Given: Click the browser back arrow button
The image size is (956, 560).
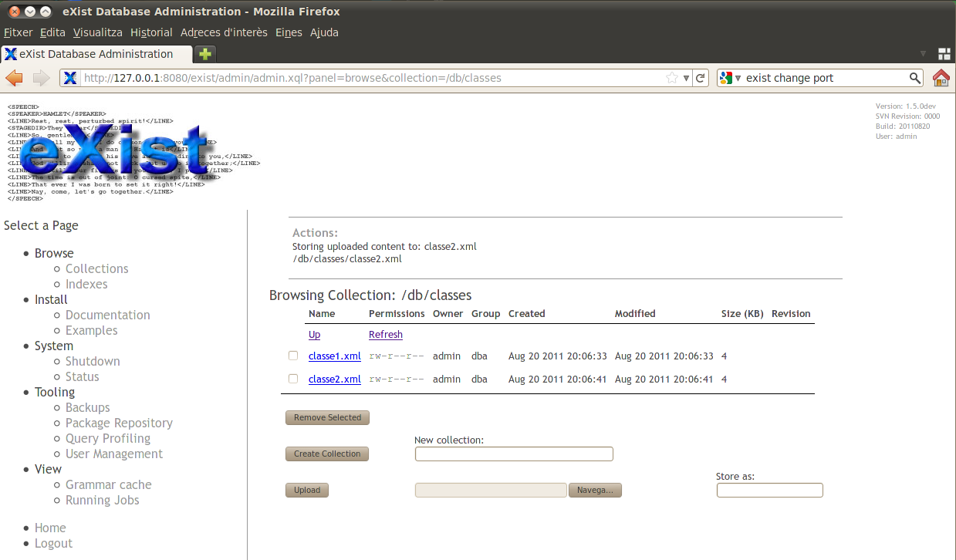Looking at the screenshot, I should [14, 78].
